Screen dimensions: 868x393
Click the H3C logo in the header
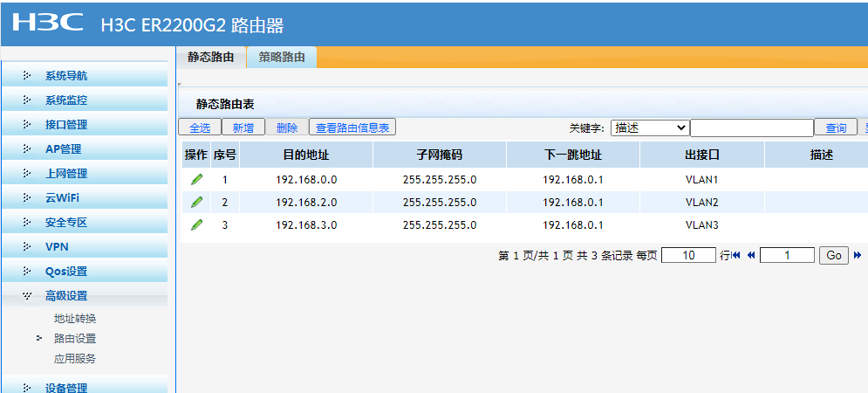coord(48,23)
